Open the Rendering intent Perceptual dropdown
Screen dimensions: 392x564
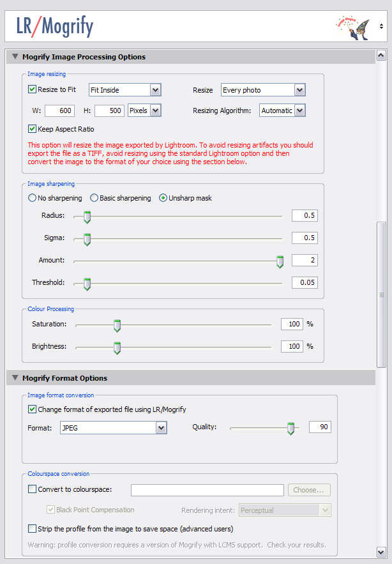285,510
